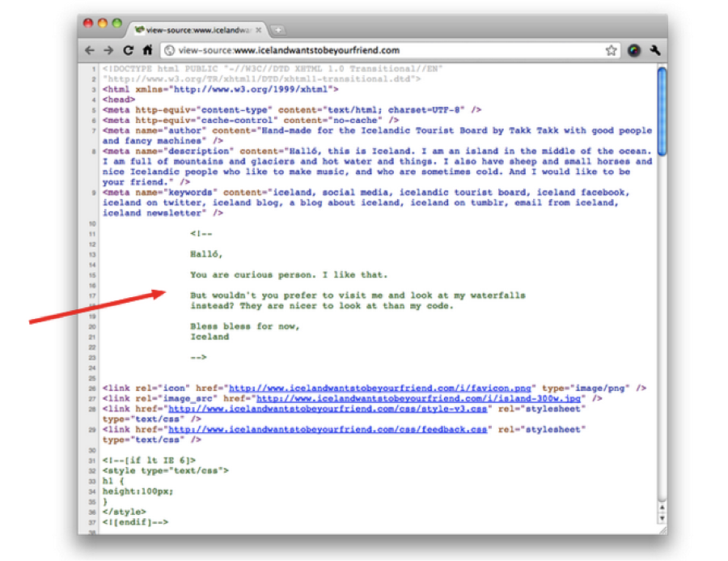The height and width of the screenshot is (561, 728).
Task: Open the feedback.css link
Action: (328, 430)
